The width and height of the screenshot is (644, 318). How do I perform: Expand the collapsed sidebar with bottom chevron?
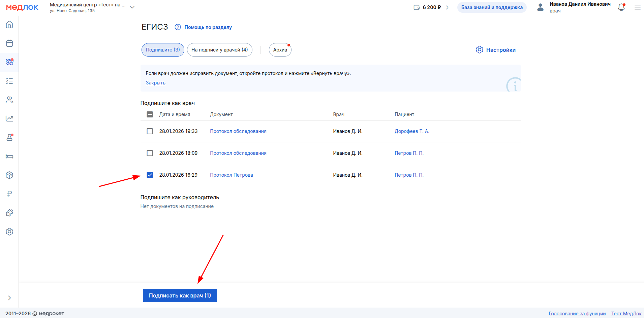click(x=9, y=298)
